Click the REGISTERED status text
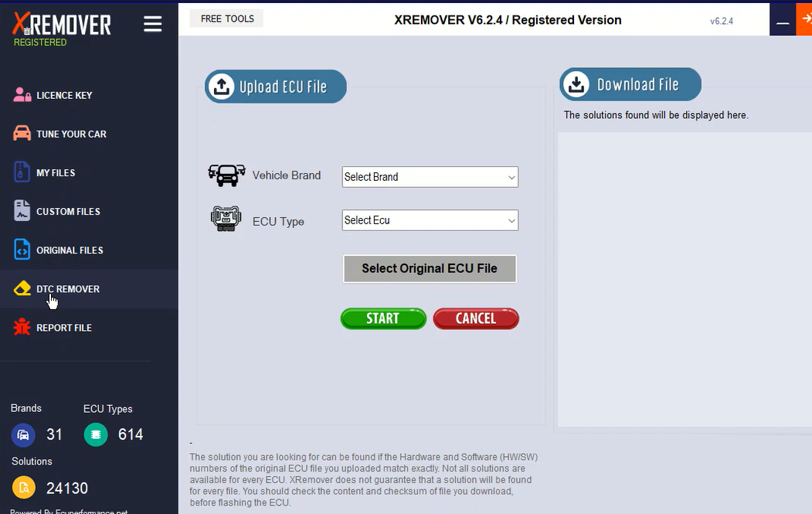 coord(40,43)
